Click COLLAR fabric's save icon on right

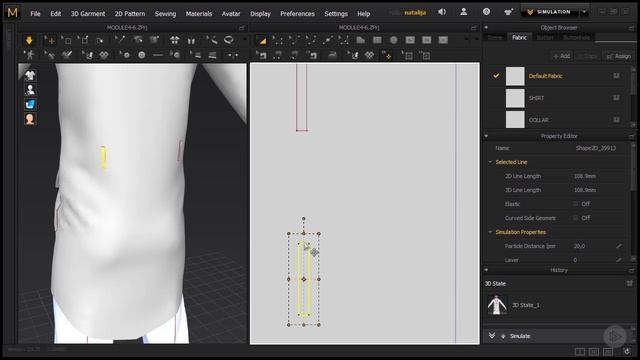tap(616, 120)
